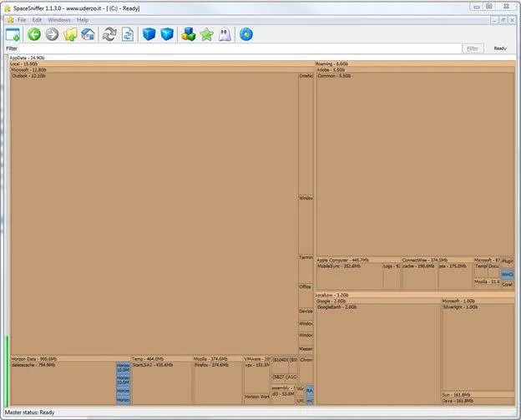Image resolution: width=521 pixels, height=420 pixels.
Task: Select the Silverlight - 1.0Gb block
Action: click(x=478, y=347)
